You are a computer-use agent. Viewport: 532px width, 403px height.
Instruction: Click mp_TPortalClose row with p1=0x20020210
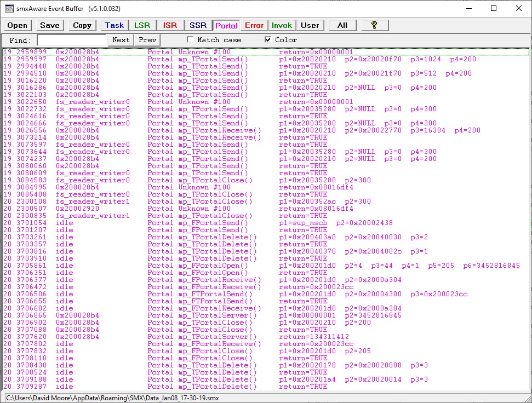point(266,323)
